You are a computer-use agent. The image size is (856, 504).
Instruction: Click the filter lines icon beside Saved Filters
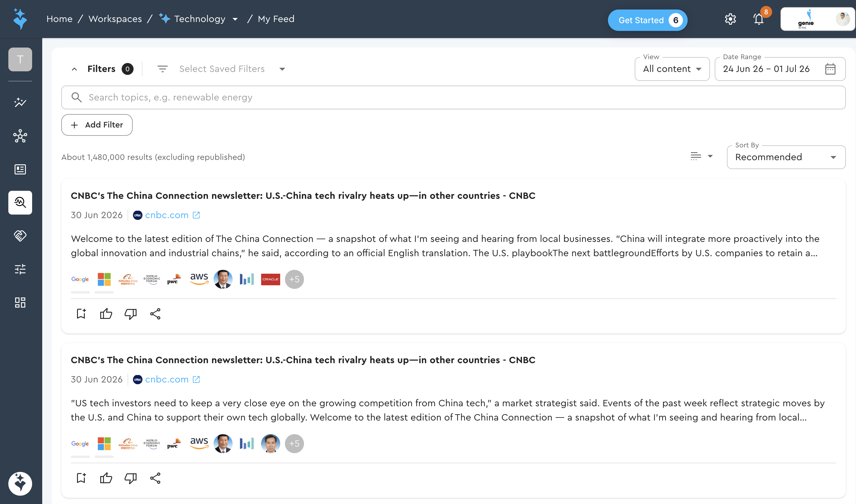162,69
